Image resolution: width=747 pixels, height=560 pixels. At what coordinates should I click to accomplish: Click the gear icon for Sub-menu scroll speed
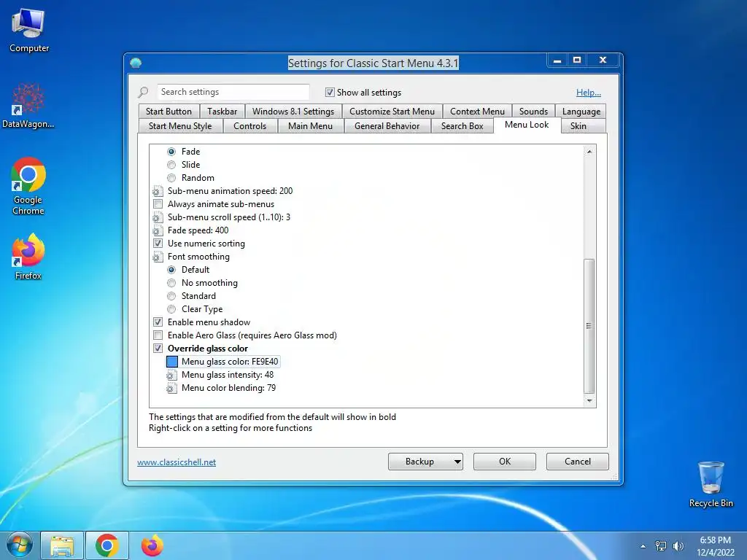click(x=158, y=217)
